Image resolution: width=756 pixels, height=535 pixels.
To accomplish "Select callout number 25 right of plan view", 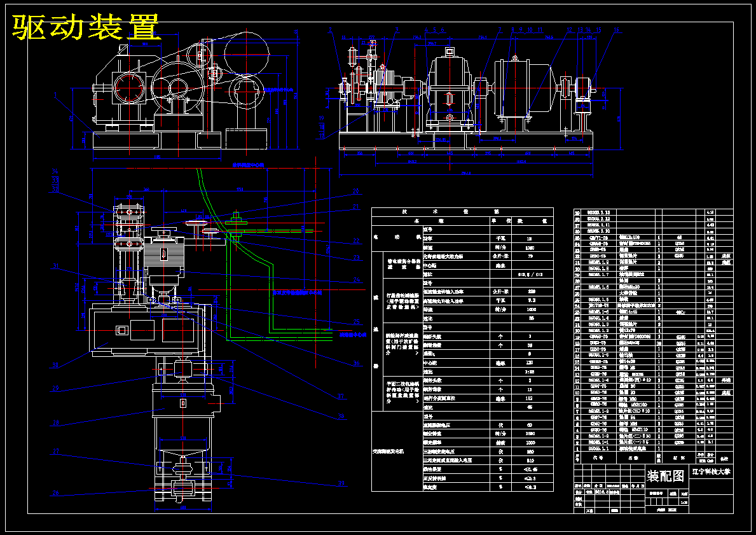I will [356, 322].
